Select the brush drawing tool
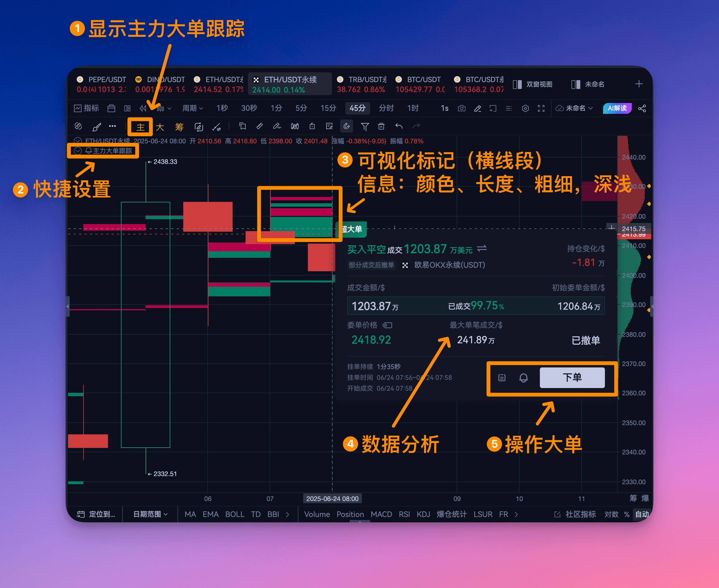Viewport: 719px width, 588px height. pos(96,127)
